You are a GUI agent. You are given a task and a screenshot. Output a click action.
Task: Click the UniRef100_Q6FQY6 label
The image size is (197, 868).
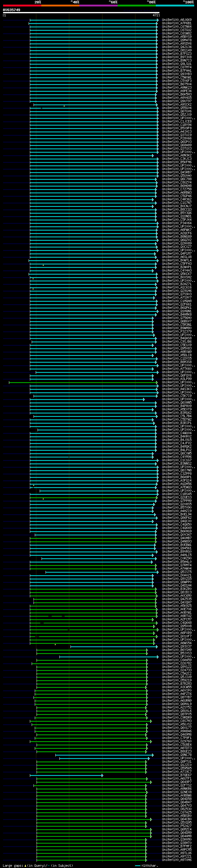pos(177,375)
